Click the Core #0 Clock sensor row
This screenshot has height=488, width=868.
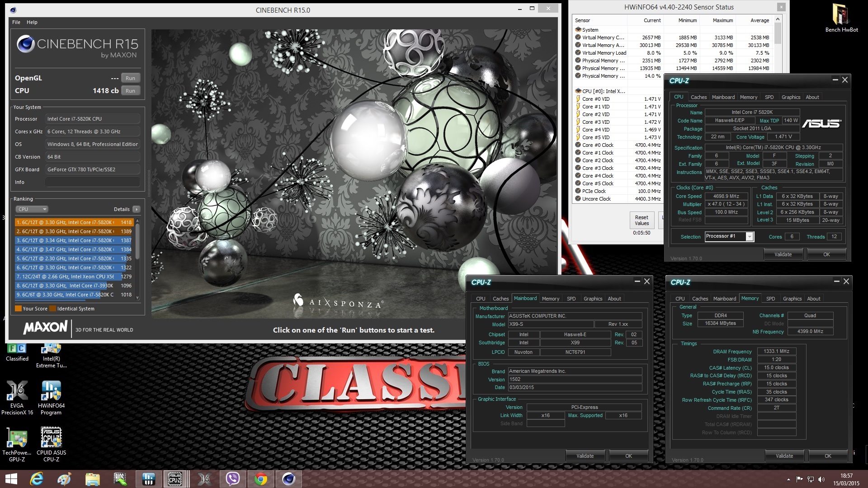pos(618,145)
